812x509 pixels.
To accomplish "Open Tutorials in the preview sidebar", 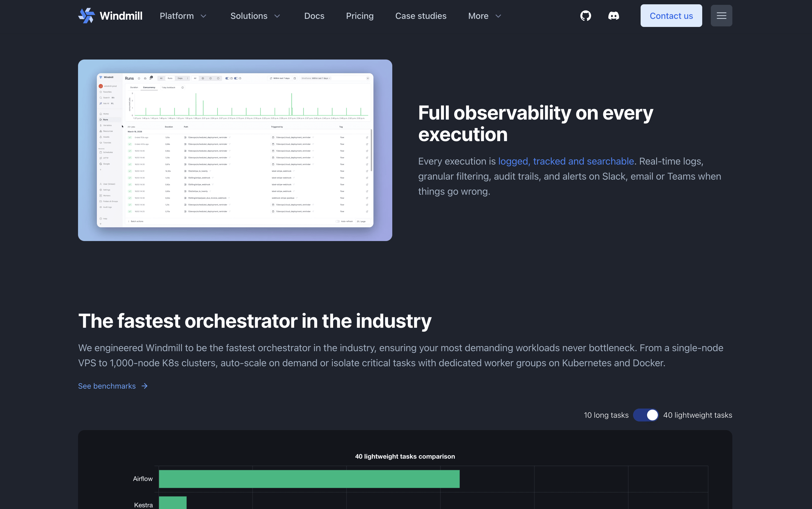I will 105,143.
